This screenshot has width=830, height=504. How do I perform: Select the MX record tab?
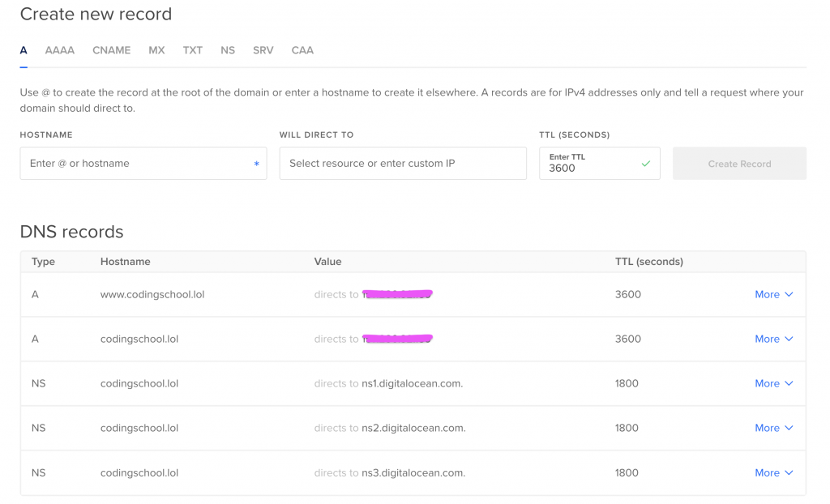click(156, 50)
